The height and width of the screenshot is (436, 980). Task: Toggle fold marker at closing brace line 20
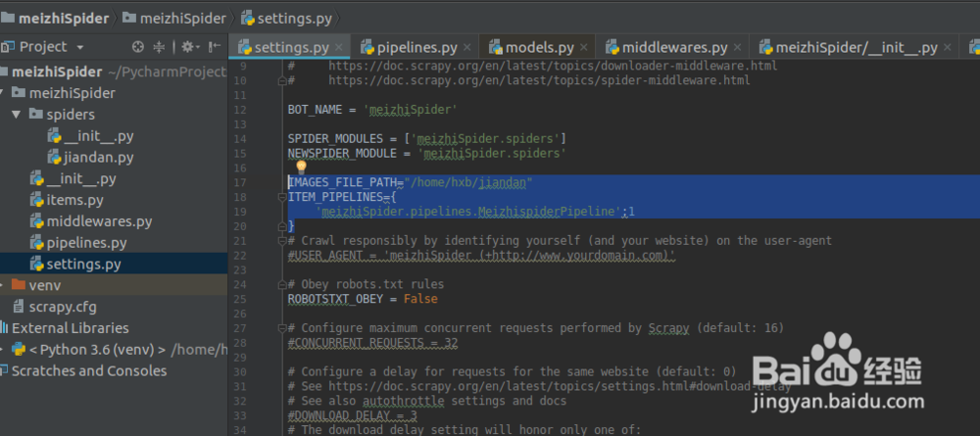[x=282, y=226]
